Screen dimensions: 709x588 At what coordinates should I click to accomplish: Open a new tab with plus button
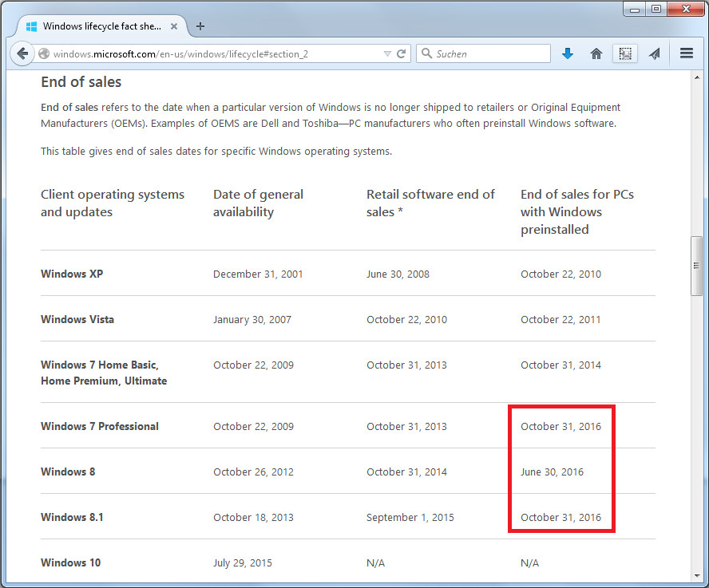point(200,26)
